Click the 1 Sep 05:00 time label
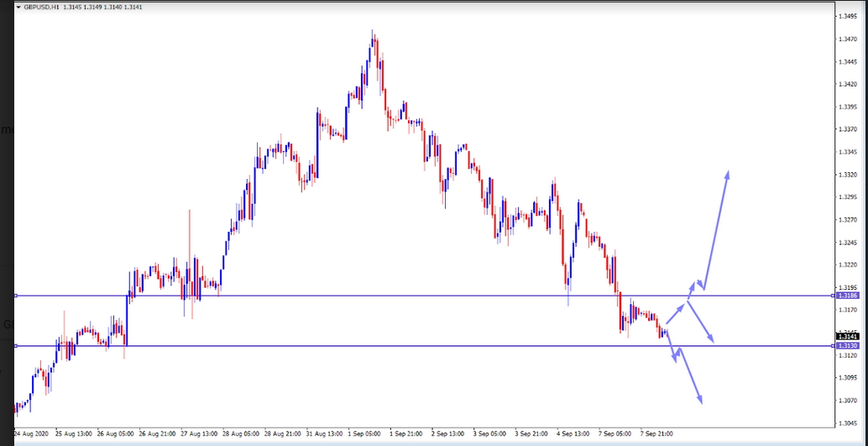The width and height of the screenshot is (868, 446). 363,434
